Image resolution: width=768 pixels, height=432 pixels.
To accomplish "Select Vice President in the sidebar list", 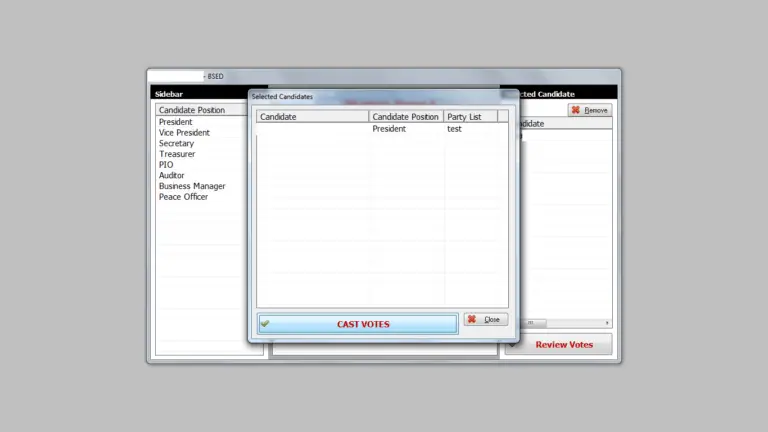I will click(x=184, y=133).
